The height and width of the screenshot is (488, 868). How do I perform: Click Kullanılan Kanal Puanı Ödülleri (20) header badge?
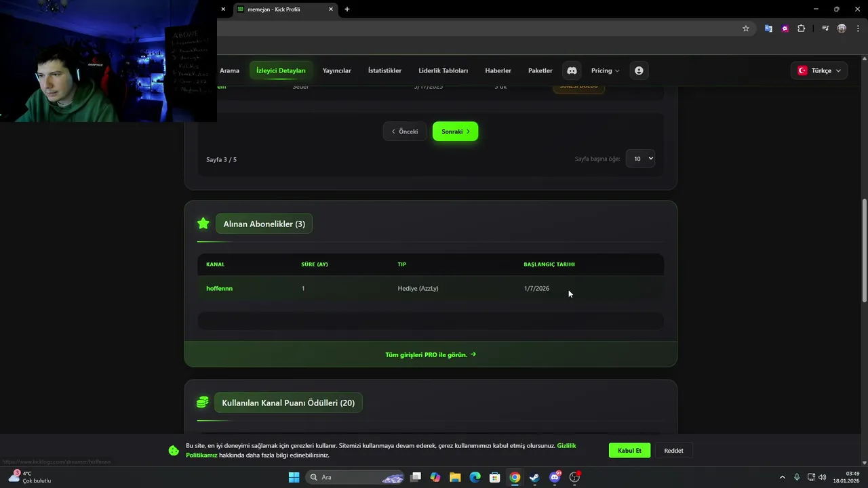tap(288, 403)
